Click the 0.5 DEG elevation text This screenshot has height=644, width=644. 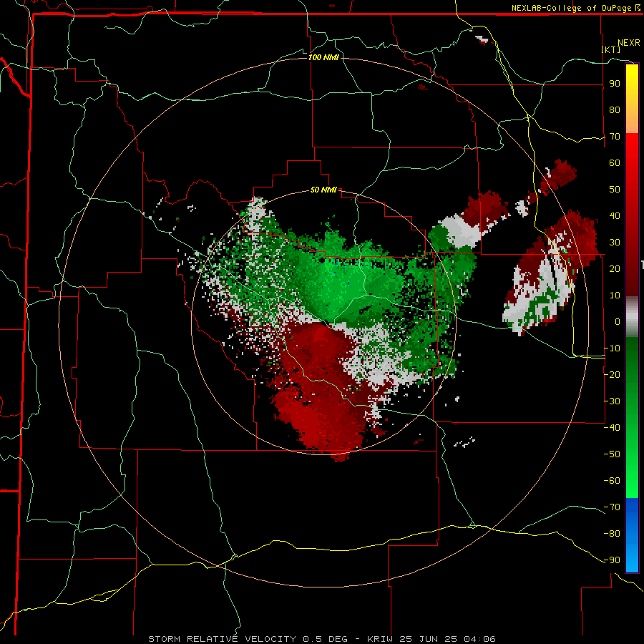pos(326,639)
